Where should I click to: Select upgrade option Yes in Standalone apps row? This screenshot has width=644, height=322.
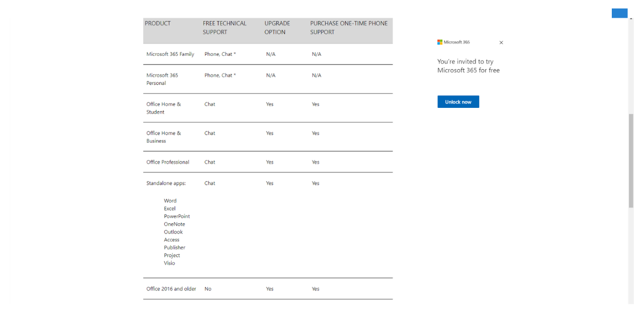[x=270, y=183]
